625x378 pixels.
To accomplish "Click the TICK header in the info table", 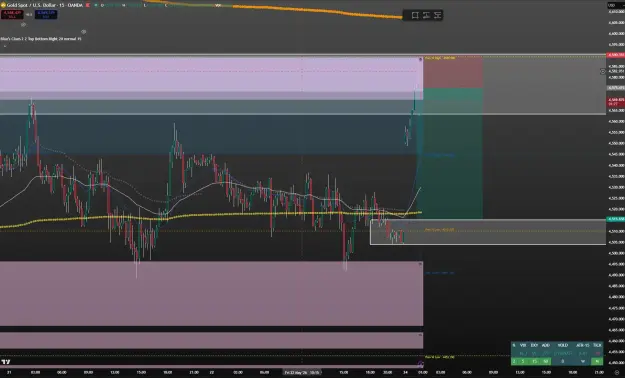I will pos(597,345).
